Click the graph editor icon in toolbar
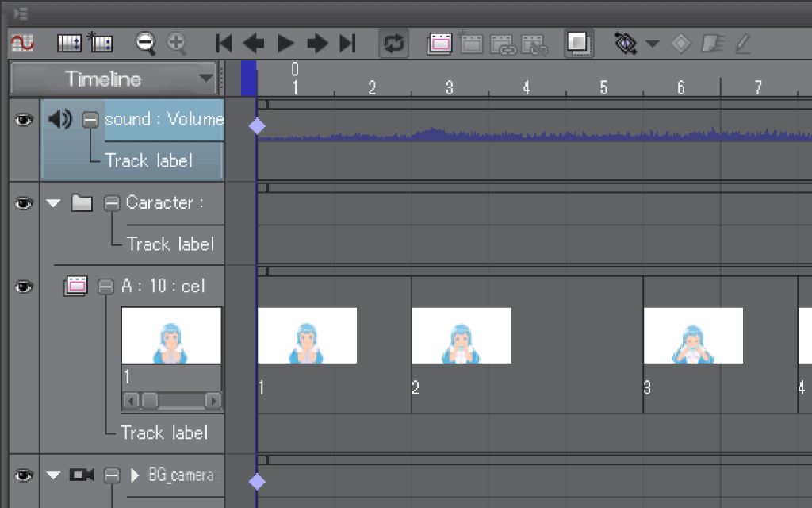This screenshot has width=812, height=508. [22, 43]
